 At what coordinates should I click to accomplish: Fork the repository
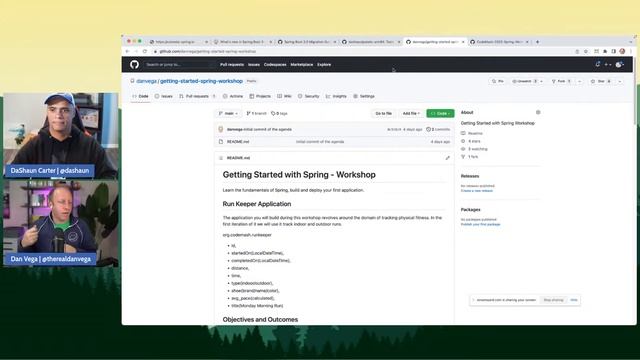(x=562, y=81)
